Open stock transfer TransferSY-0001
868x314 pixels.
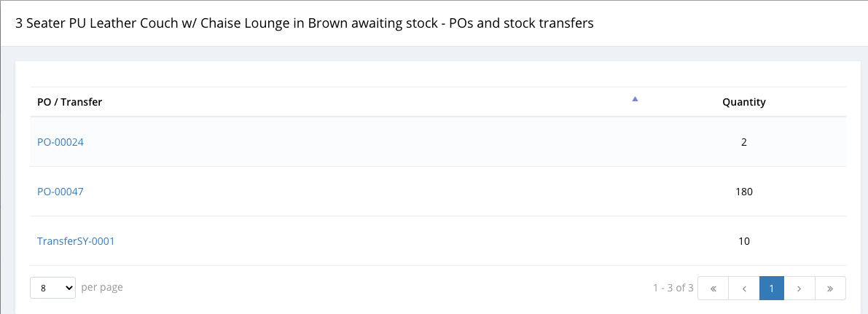click(x=76, y=241)
